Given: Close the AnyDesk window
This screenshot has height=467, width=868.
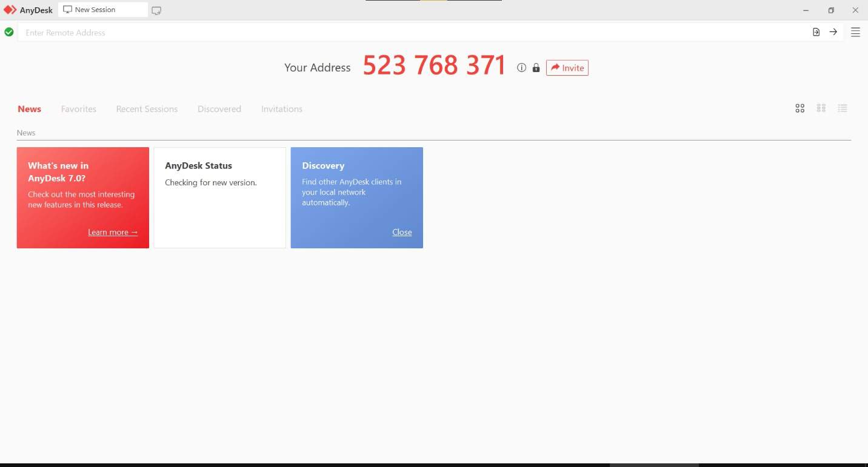Looking at the screenshot, I should click(x=855, y=10).
